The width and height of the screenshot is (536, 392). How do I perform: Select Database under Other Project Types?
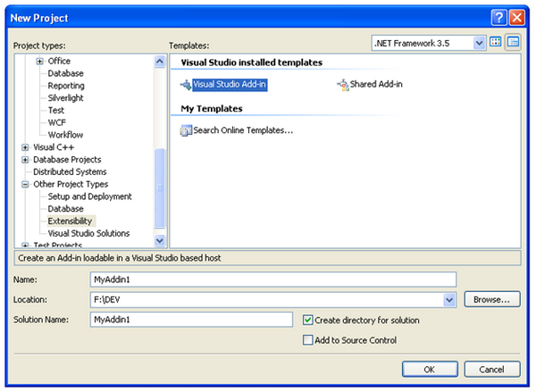tap(65, 209)
